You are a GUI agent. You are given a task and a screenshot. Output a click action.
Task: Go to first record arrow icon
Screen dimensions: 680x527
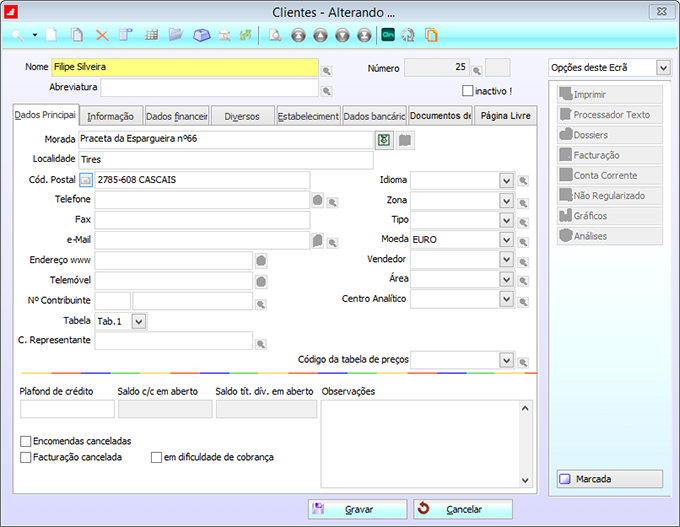click(298, 35)
